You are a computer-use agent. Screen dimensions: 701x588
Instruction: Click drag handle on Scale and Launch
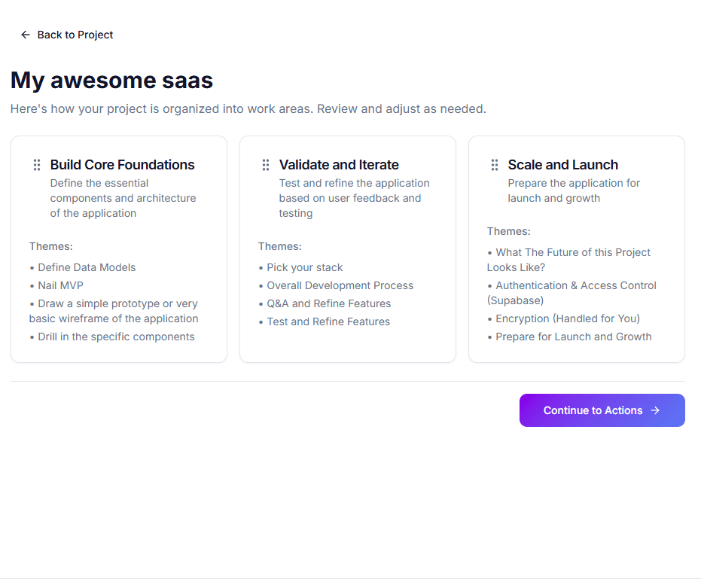pyautogui.click(x=495, y=165)
